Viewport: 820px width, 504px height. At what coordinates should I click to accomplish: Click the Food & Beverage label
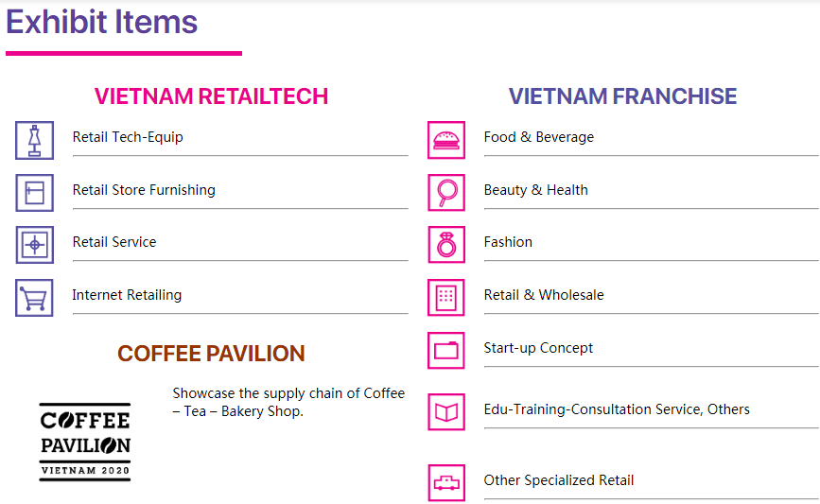coord(539,137)
